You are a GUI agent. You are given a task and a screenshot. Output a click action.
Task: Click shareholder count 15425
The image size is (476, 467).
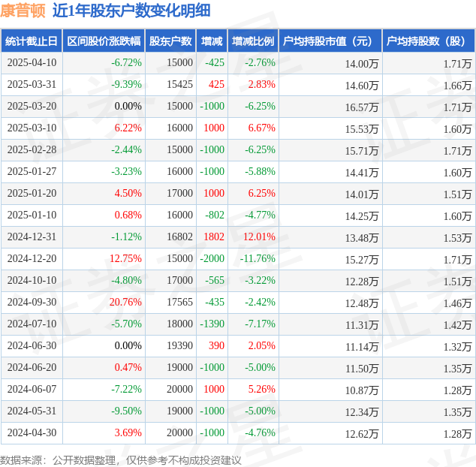point(179,84)
